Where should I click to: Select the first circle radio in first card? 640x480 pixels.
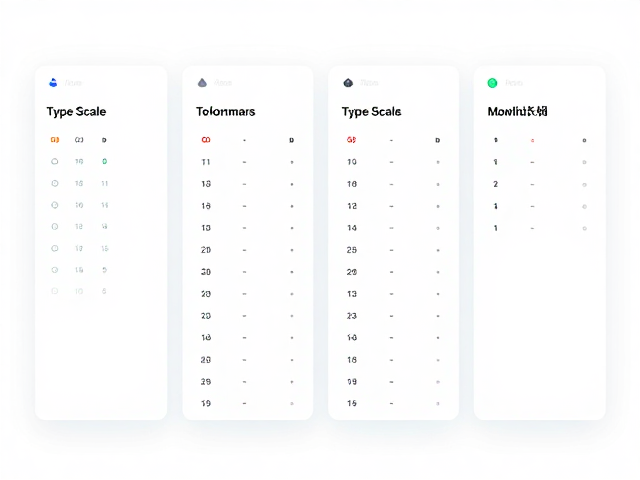click(x=55, y=161)
